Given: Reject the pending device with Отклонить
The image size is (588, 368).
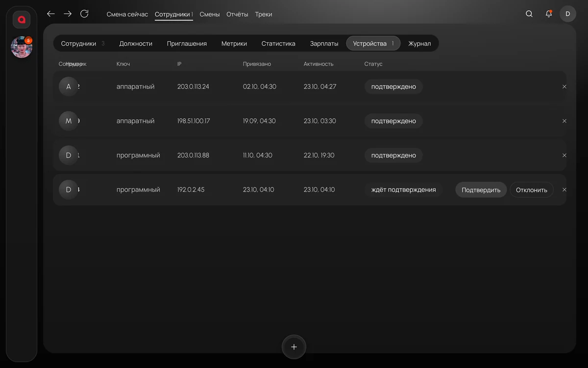Looking at the screenshot, I should (x=532, y=190).
